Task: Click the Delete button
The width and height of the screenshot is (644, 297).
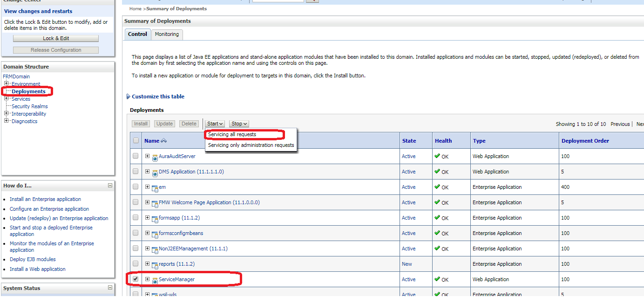Action: point(189,124)
